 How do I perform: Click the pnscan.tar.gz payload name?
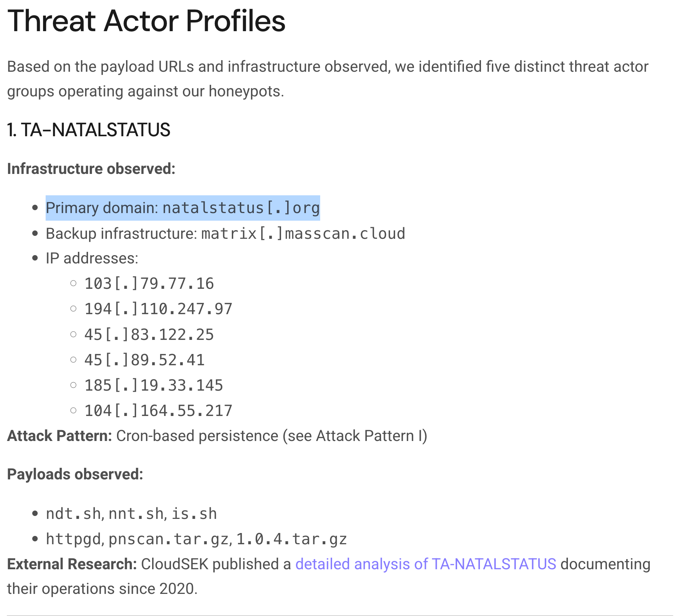click(x=168, y=539)
